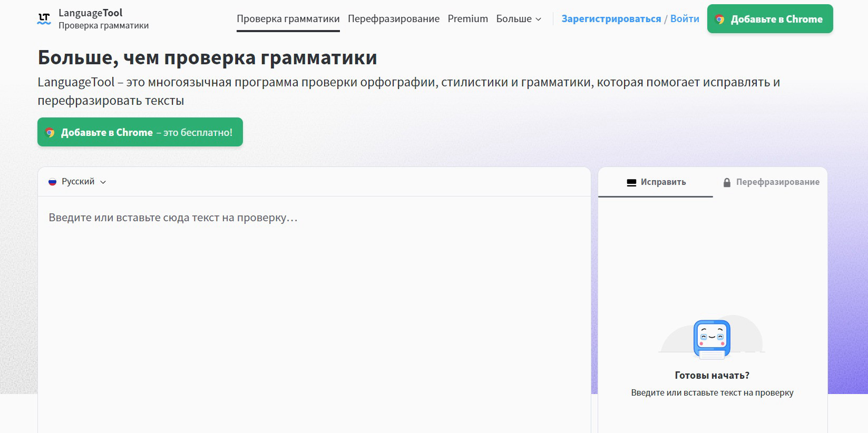
Task: Click Добавьте в Chrome – это бесплатно button
Action: click(140, 132)
